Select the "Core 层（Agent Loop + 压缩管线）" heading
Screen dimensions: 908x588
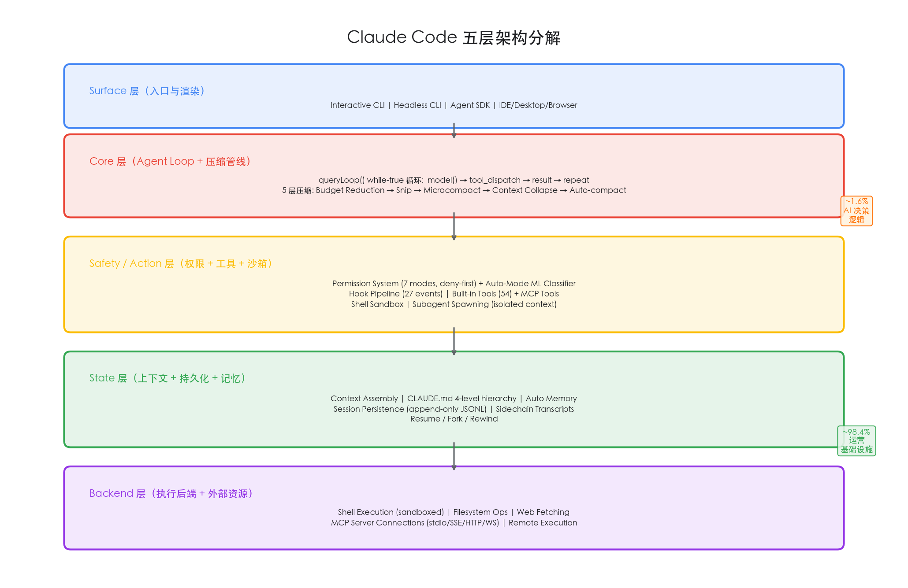tap(171, 162)
